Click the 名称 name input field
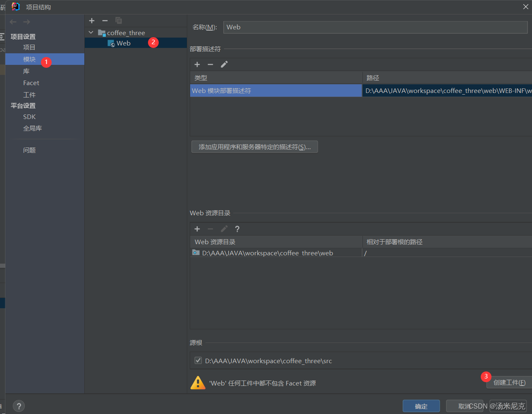The image size is (532, 414). coord(375,27)
